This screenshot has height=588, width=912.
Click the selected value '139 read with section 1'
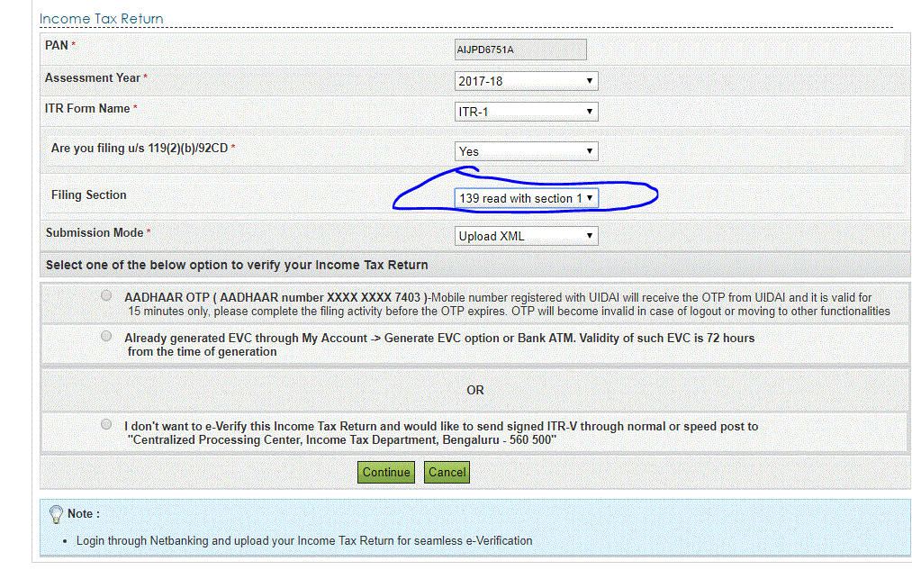[x=518, y=197]
